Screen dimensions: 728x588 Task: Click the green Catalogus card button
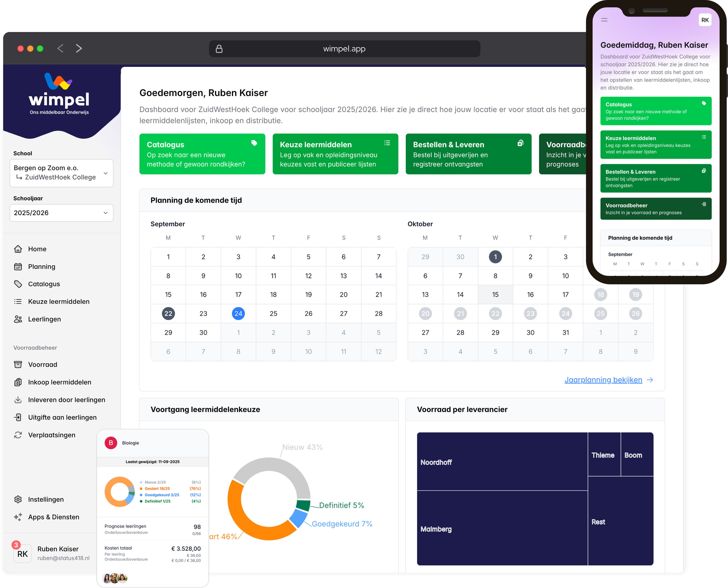tap(202, 154)
